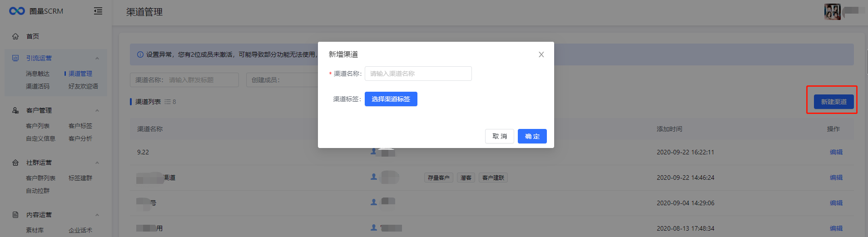
Task: Collapse the 客户管理 menu chevron
Action: tap(97, 110)
